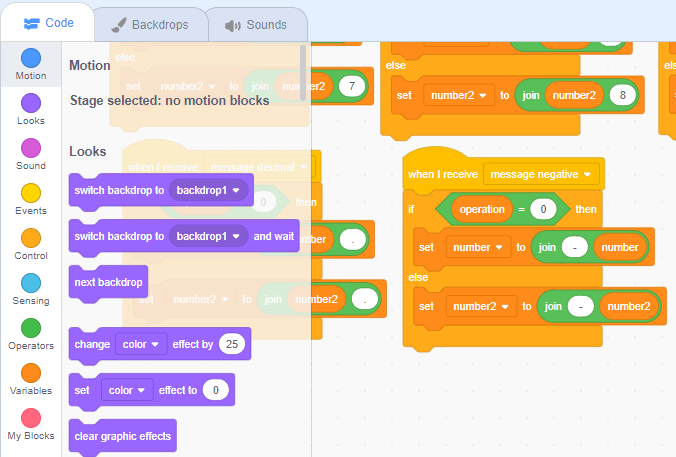Edit the 7 field in join block
Image resolution: width=676 pixels, height=457 pixels.
click(352, 86)
